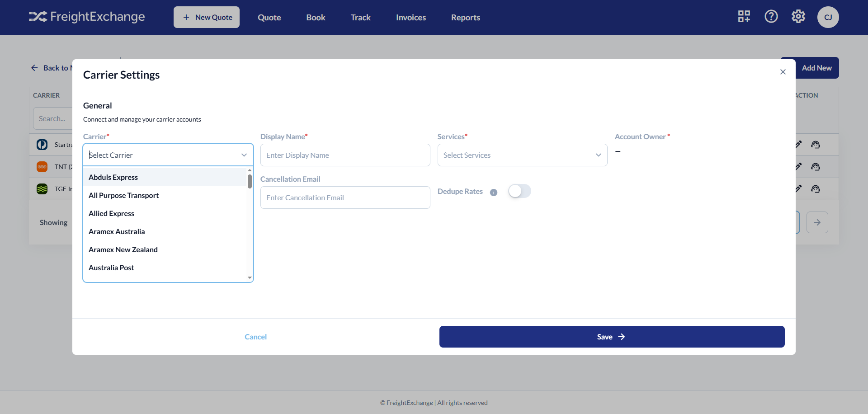Focus the Enter Cancellation Email field

[345, 198]
